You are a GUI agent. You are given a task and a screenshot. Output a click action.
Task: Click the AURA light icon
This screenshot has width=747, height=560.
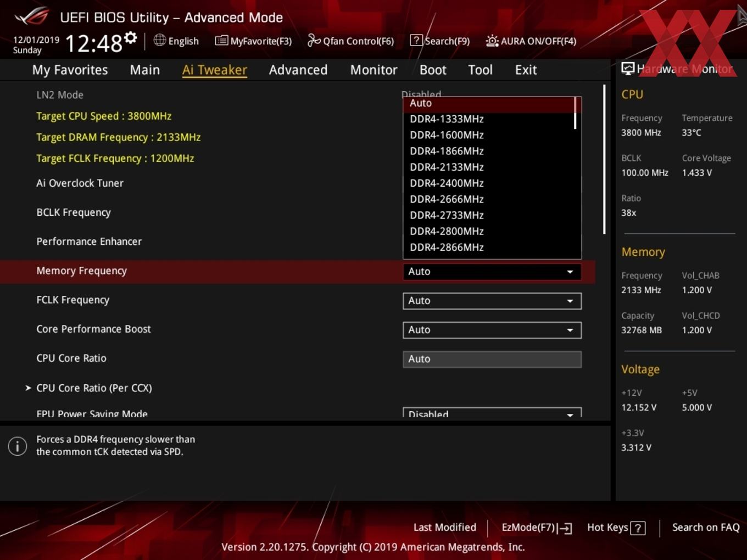(492, 41)
